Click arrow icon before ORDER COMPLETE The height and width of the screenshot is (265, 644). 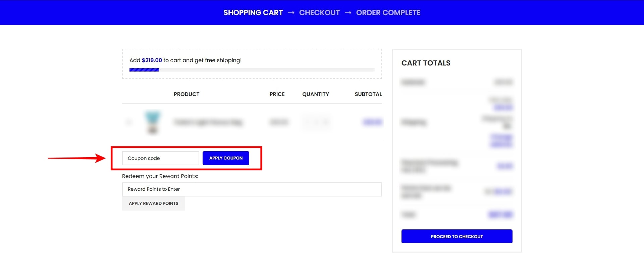pyautogui.click(x=348, y=13)
